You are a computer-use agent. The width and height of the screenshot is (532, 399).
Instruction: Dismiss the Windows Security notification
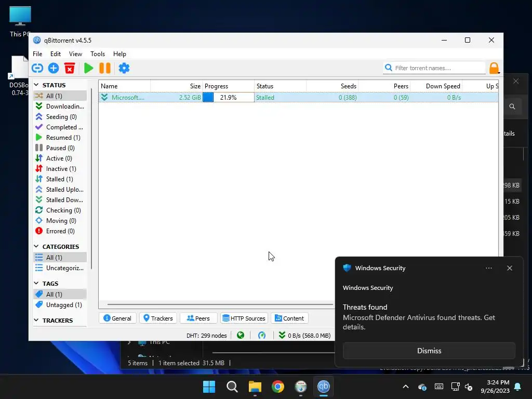click(429, 351)
